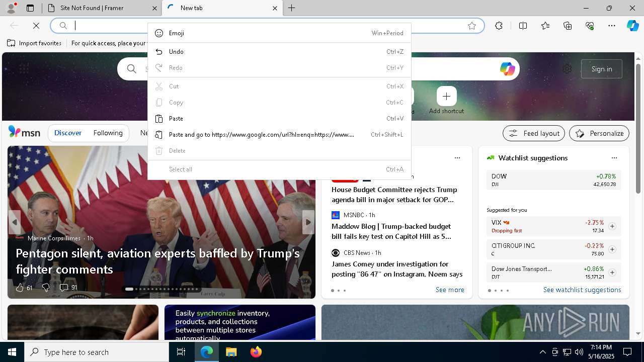Open the volume icon in tray
The height and width of the screenshot is (362, 644).
579,352
